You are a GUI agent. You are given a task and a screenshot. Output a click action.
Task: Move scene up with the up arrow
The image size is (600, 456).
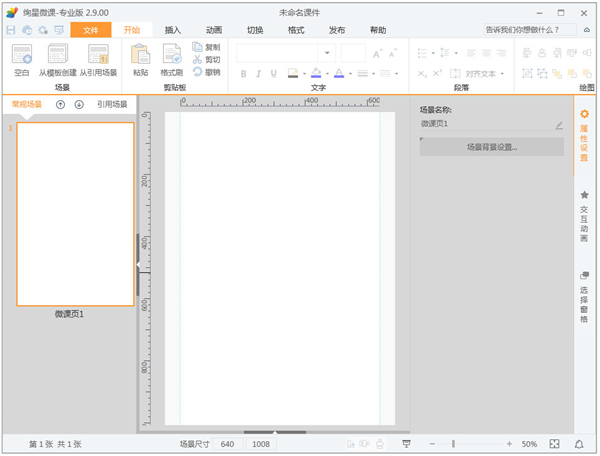click(61, 104)
